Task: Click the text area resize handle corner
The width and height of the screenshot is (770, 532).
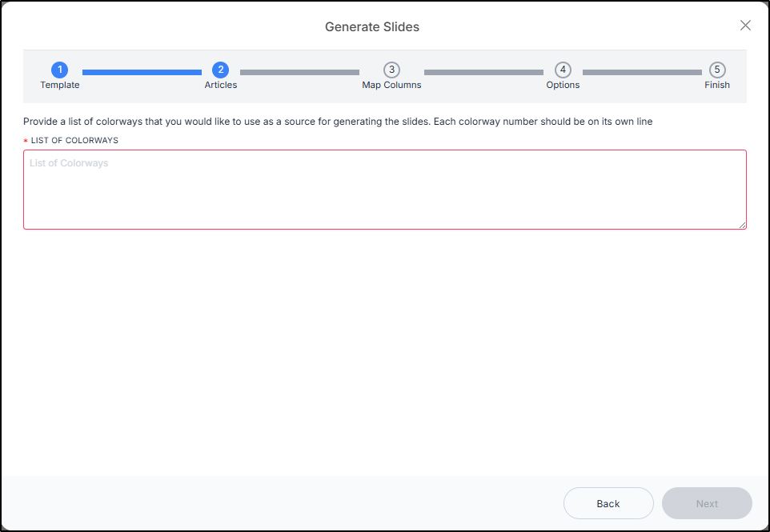Action: (x=743, y=226)
